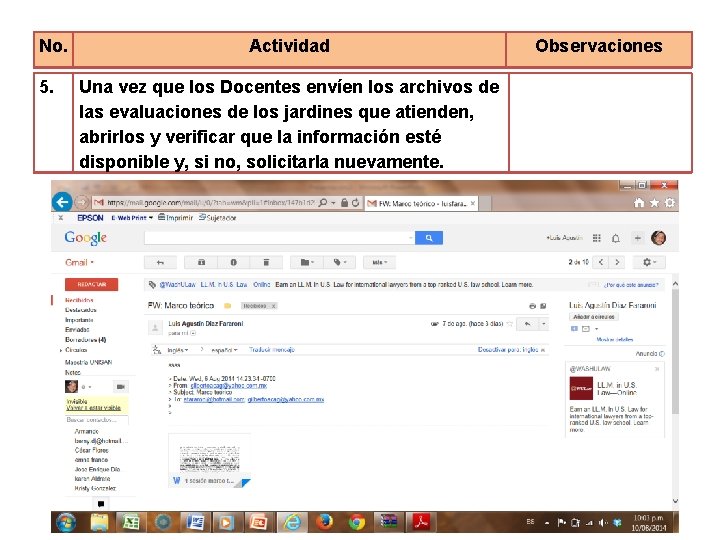Open the +Luis Agustín profile link
Viewport: 720px width, 540px height.
click(x=564, y=238)
